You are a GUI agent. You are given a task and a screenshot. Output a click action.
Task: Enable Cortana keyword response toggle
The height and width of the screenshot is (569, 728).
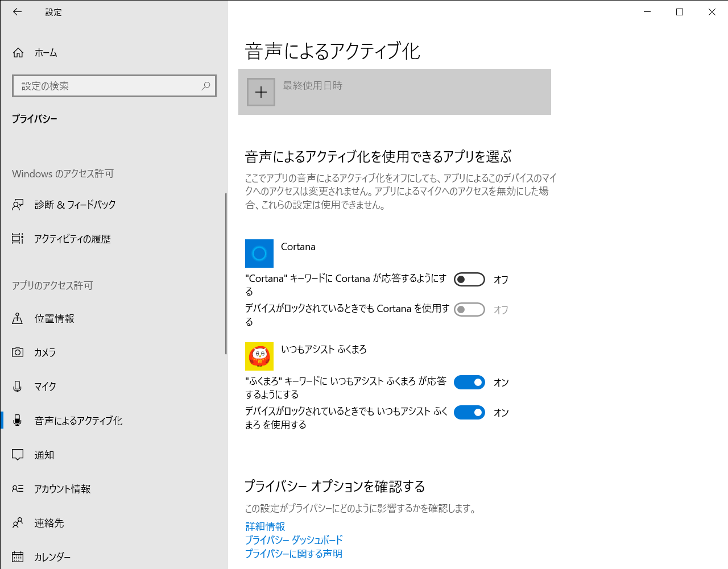pos(469,280)
